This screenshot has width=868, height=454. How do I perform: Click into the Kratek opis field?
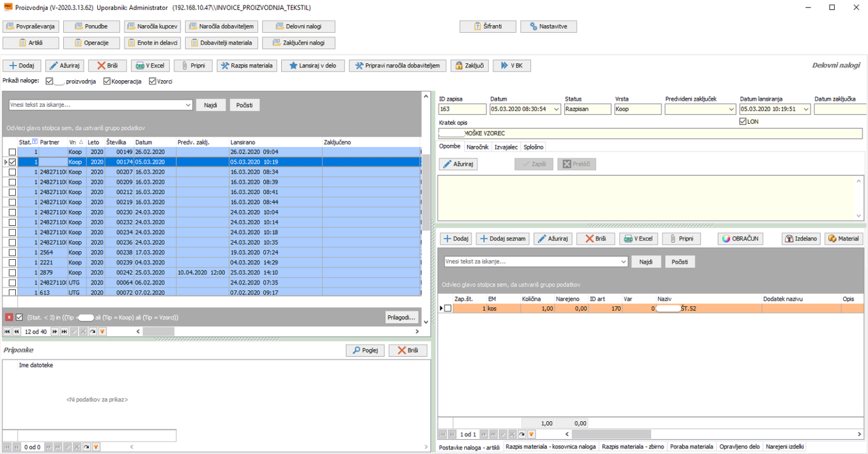pos(651,134)
